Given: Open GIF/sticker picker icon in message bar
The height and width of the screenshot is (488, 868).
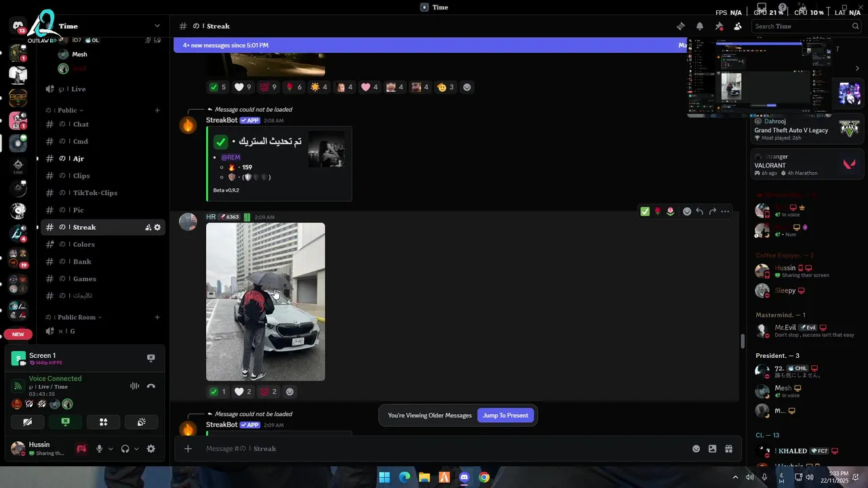Looking at the screenshot, I should (712, 449).
